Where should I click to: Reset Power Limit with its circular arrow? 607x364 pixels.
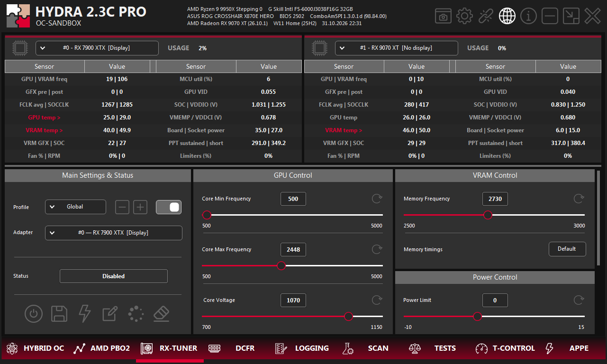pyautogui.click(x=579, y=300)
